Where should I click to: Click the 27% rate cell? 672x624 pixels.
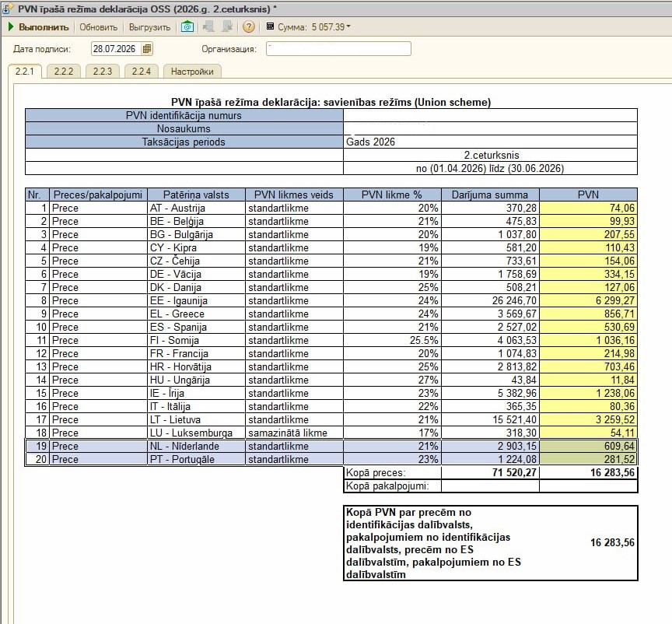[392, 380]
